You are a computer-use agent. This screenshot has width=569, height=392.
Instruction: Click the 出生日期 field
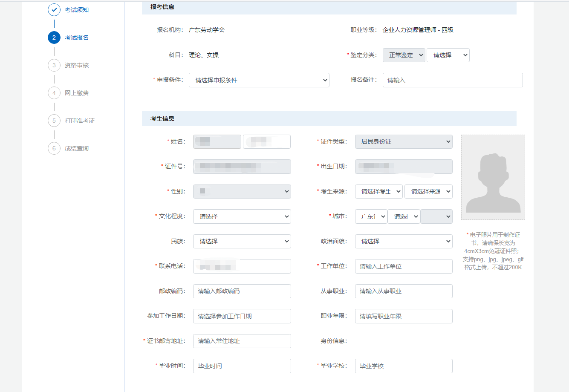[x=404, y=167]
